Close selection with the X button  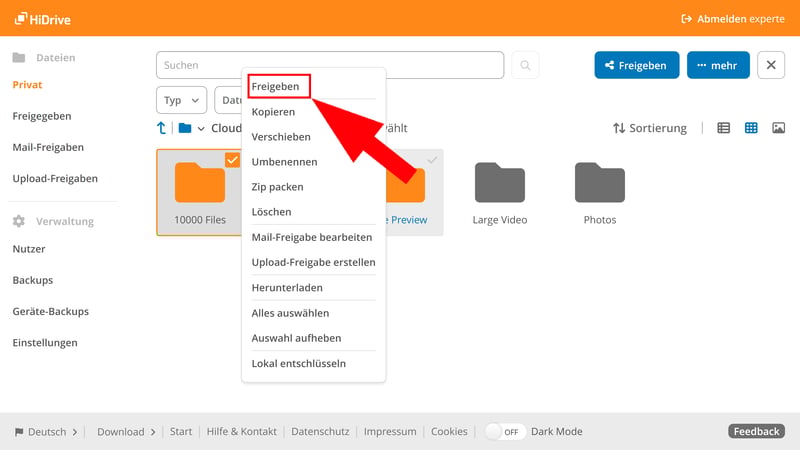(x=771, y=65)
